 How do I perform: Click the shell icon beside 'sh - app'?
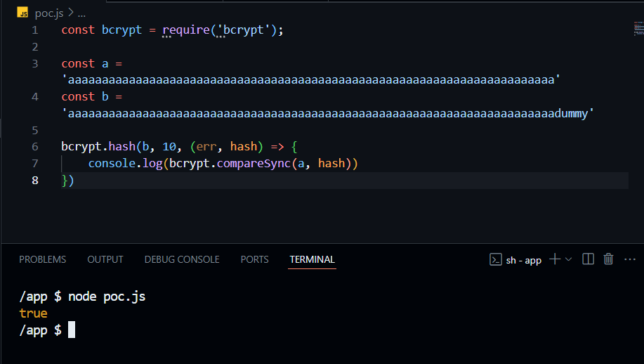tap(495, 259)
